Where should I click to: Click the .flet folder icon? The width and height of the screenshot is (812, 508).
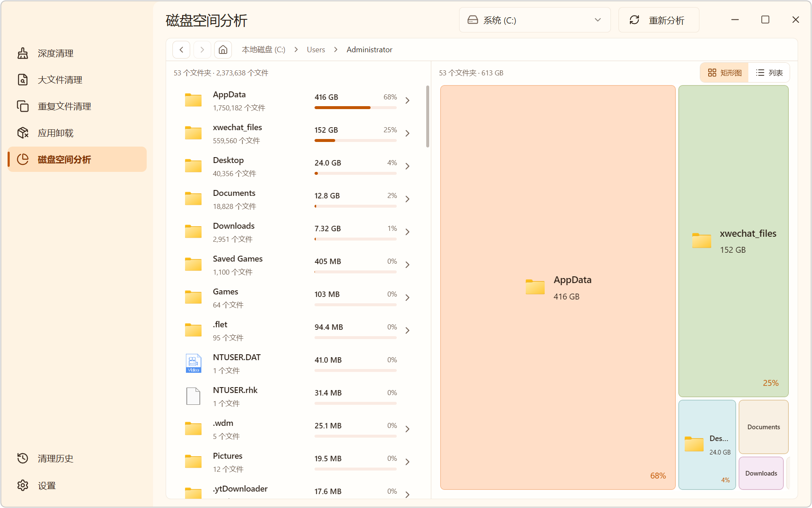193,330
